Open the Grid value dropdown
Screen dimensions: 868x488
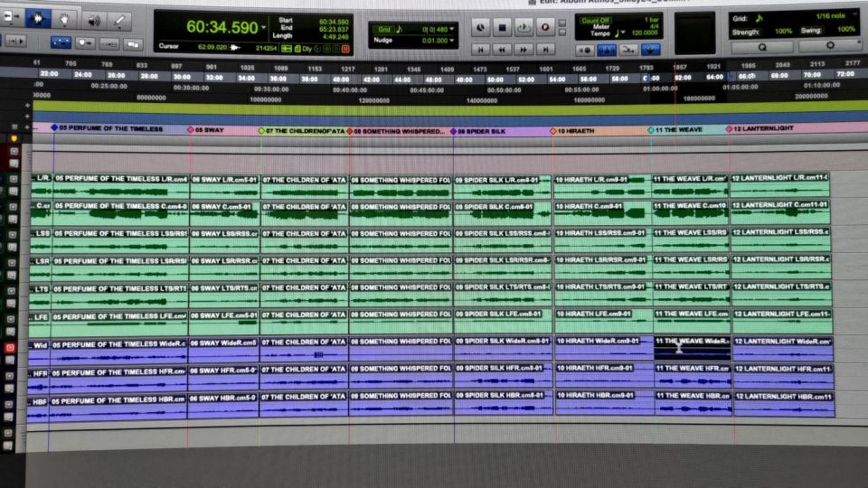452,30
